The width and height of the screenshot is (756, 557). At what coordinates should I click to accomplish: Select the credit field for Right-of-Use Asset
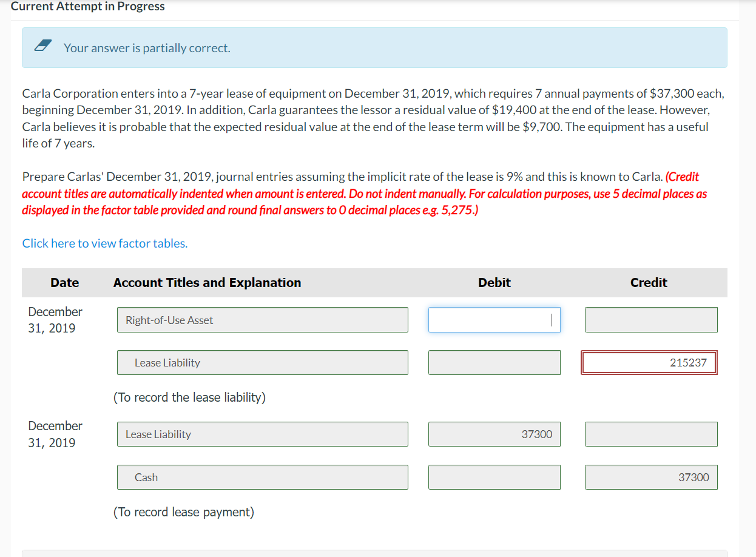click(651, 320)
